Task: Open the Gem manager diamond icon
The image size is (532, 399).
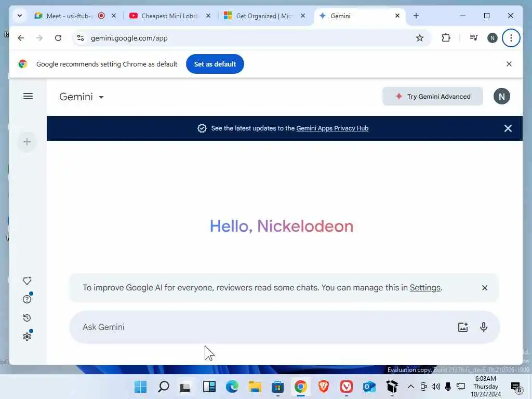Action: (x=27, y=281)
